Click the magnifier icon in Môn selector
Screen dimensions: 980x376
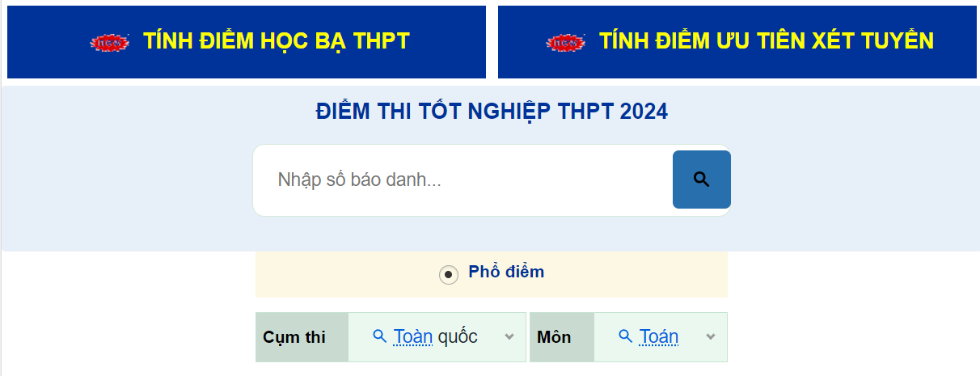click(626, 336)
